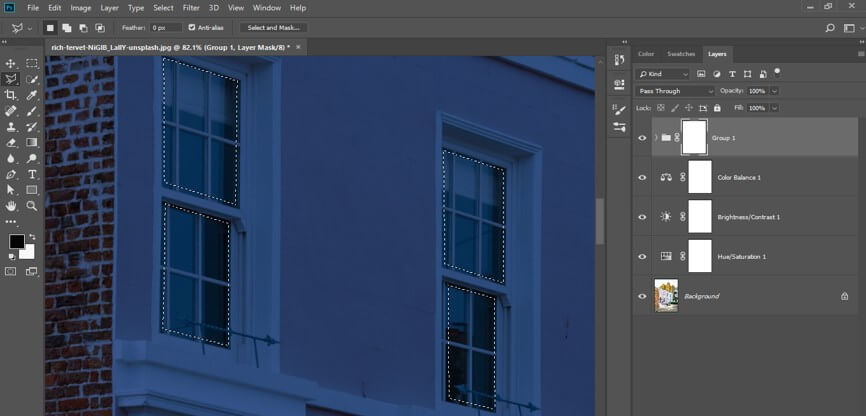Select the Dodge tool
The image size is (866, 416).
click(32, 159)
